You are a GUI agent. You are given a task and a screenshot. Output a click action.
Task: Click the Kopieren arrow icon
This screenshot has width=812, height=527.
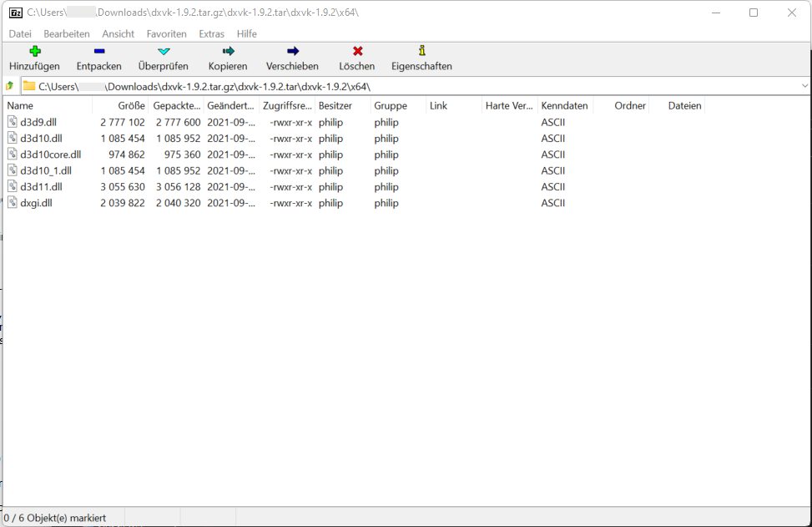pos(228,52)
